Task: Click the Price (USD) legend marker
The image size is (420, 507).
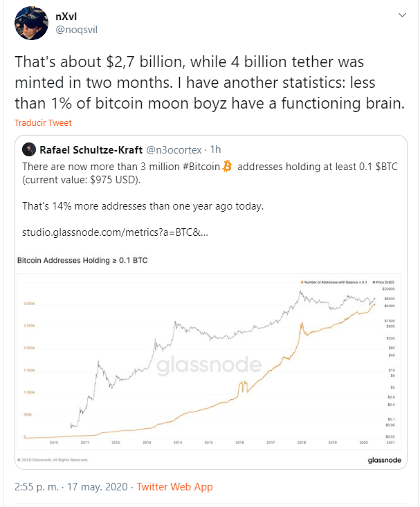Action: (374, 282)
